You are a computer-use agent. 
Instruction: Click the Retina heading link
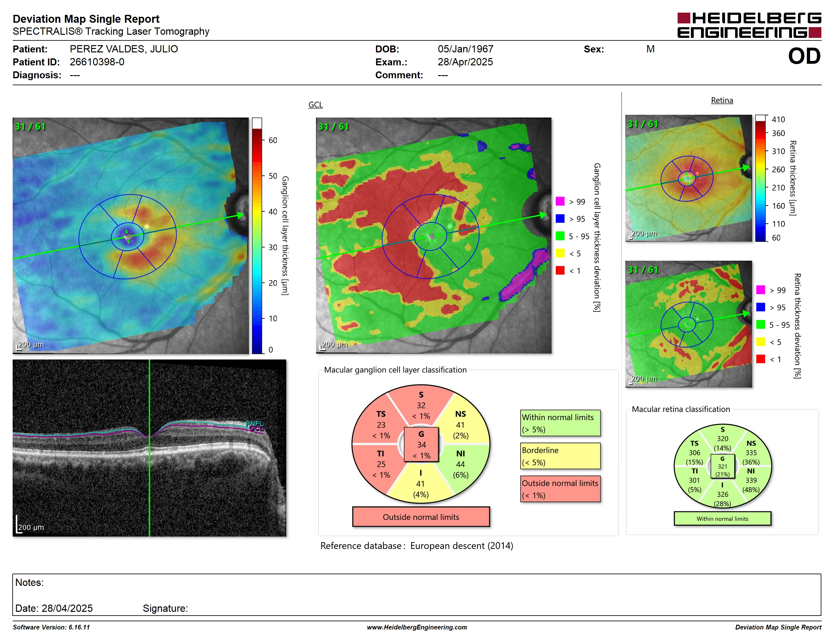point(722,100)
